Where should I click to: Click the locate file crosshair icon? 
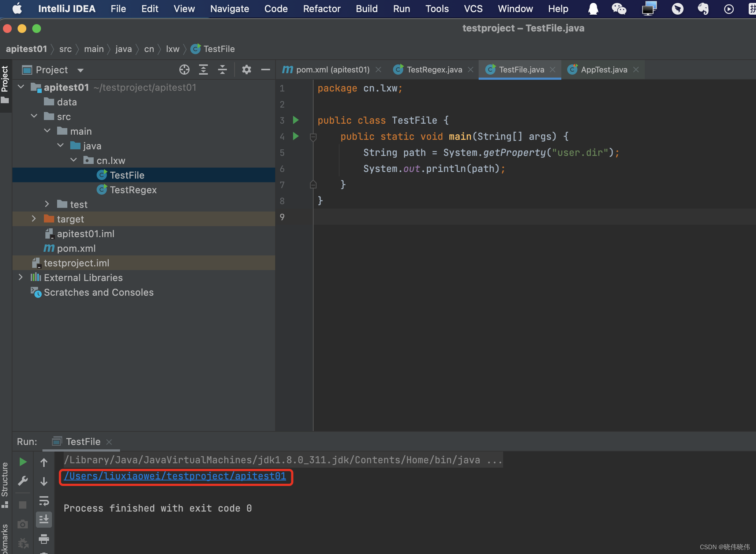tap(184, 70)
